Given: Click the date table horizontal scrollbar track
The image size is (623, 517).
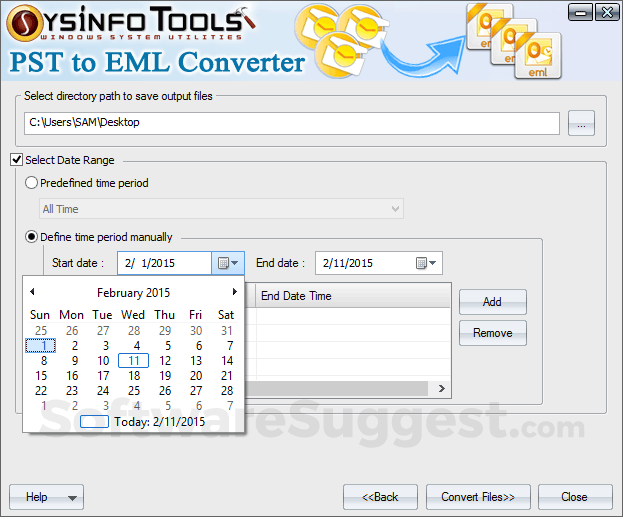Looking at the screenshot, I should pyautogui.click(x=336, y=389).
